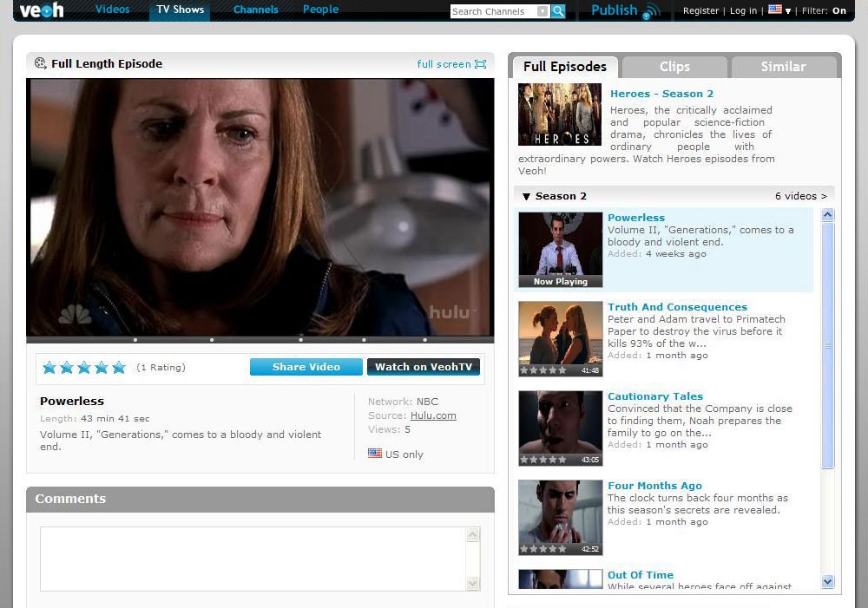
Task: Rate the video with the second star
Action: 67,368
